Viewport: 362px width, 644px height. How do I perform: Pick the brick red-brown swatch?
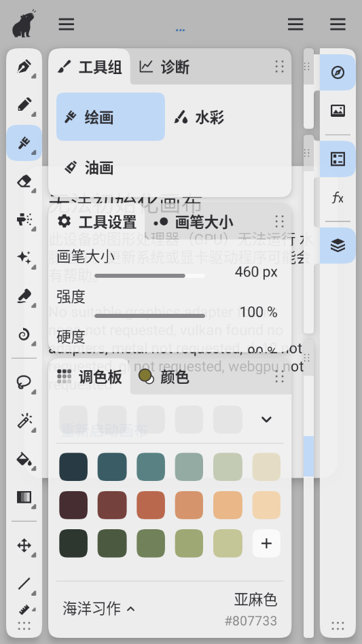(x=112, y=505)
